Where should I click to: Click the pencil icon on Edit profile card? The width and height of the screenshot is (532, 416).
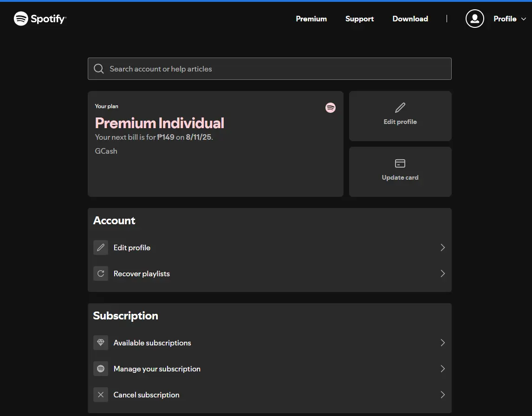click(400, 108)
